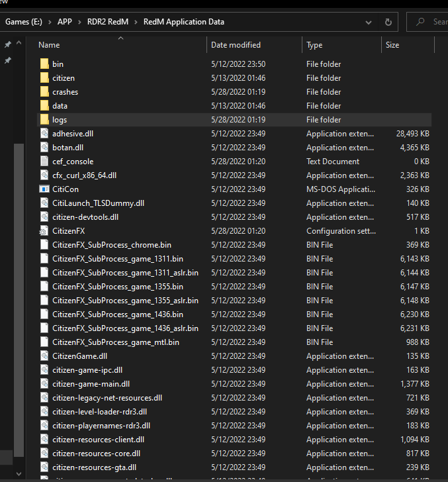Click the citizen-resources-gta.dll file icon
Viewport: 448px width, 482px height.
point(44,467)
